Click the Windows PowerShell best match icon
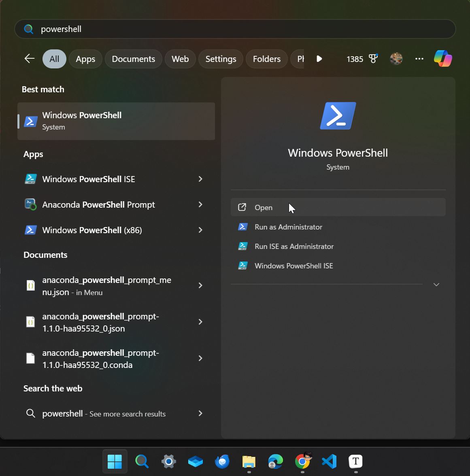This screenshot has width=470, height=476. 31,121
